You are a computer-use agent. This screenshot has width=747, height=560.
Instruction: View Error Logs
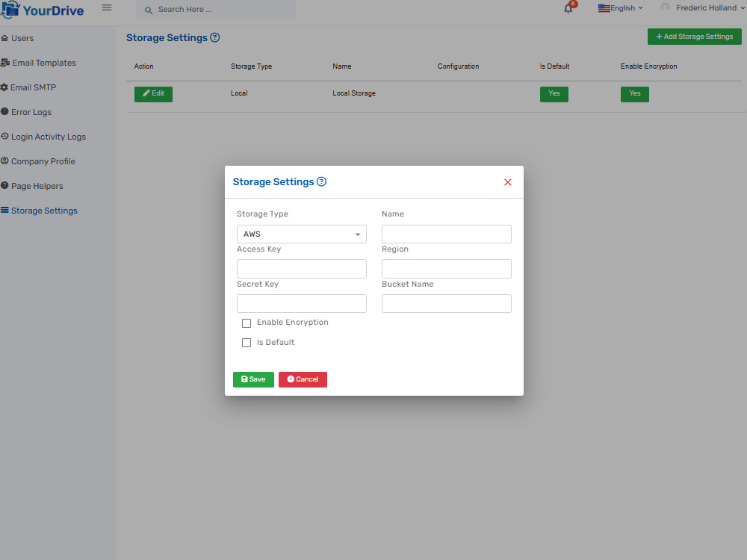click(31, 113)
